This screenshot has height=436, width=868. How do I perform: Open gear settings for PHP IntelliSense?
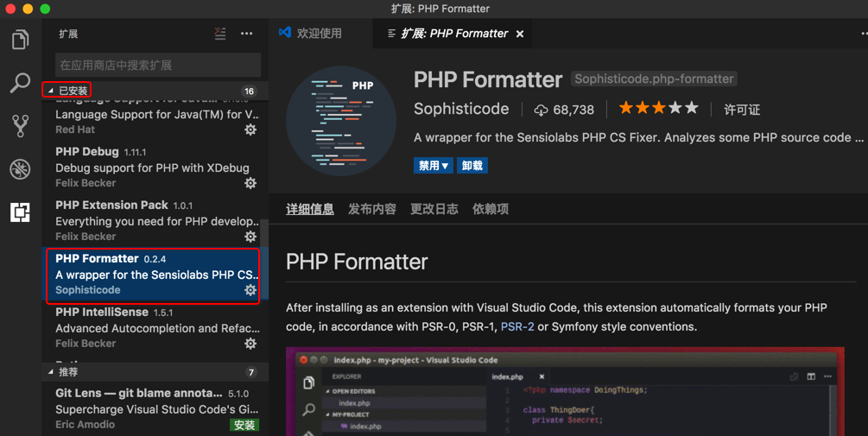coord(250,344)
